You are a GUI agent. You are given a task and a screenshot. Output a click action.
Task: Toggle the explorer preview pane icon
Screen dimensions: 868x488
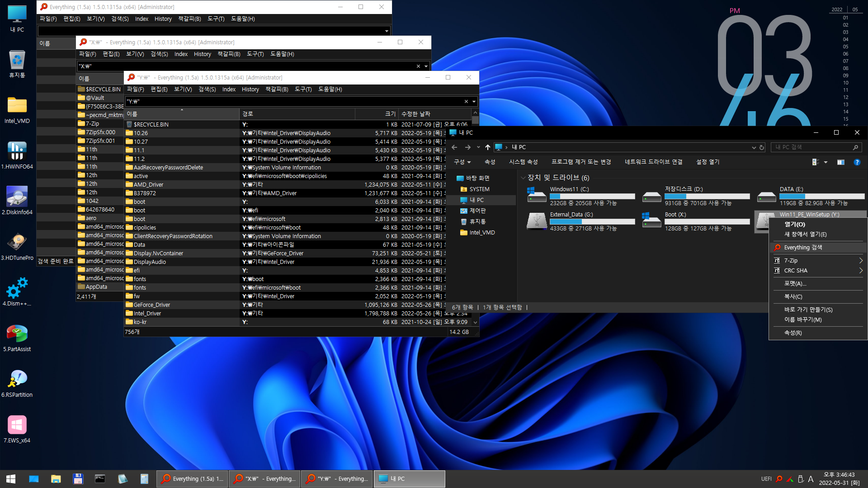[x=841, y=162]
